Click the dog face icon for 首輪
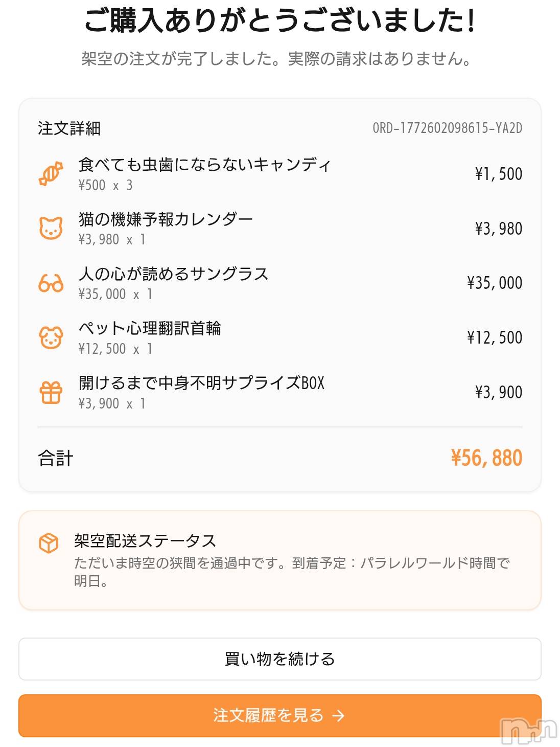 pyautogui.click(x=51, y=337)
